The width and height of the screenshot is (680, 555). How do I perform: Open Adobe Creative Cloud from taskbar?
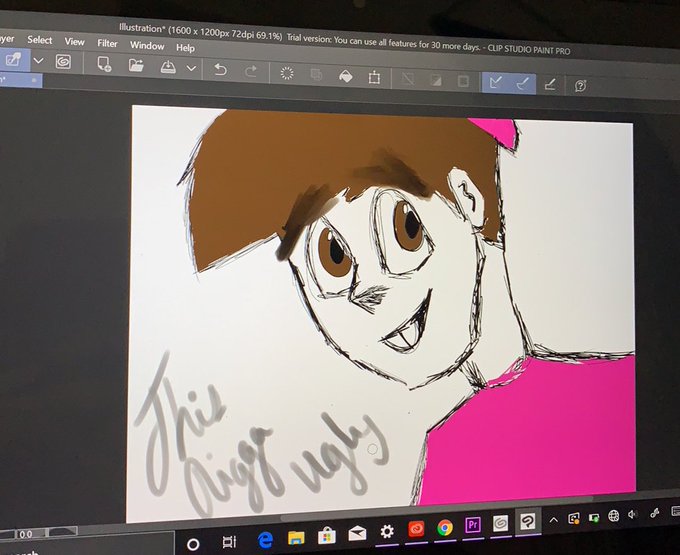(416, 529)
